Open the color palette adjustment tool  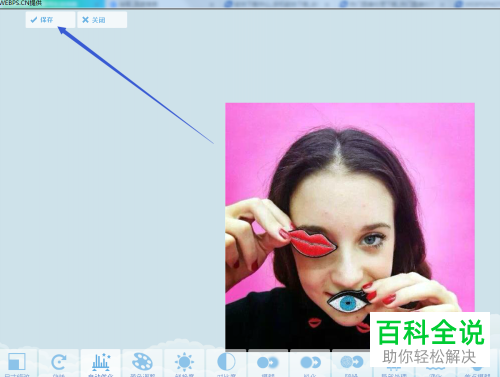click(142, 362)
